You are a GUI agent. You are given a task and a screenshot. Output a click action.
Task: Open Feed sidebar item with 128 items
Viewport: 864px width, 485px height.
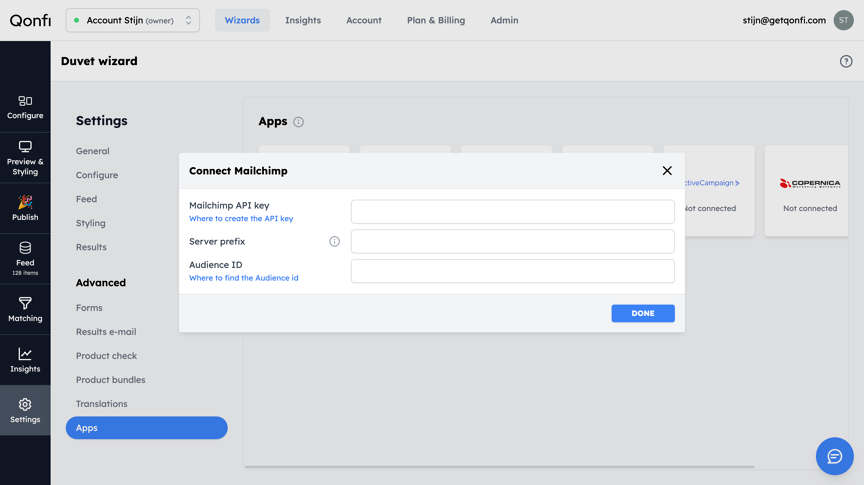25,259
